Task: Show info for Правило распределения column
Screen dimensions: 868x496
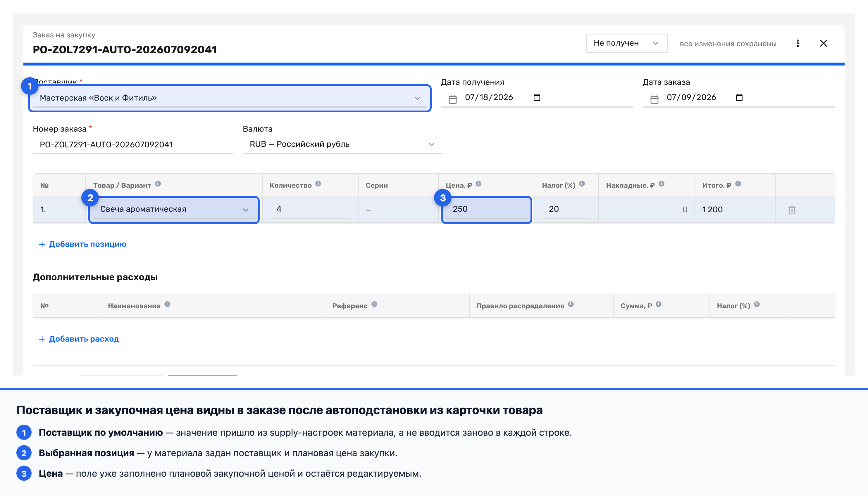Action: click(x=571, y=304)
